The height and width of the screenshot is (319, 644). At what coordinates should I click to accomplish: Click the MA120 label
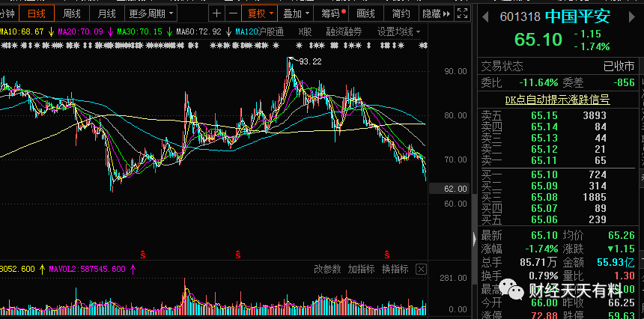246,31
